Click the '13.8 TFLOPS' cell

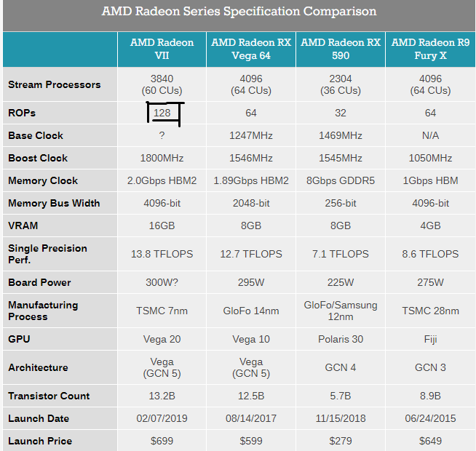click(162, 254)
